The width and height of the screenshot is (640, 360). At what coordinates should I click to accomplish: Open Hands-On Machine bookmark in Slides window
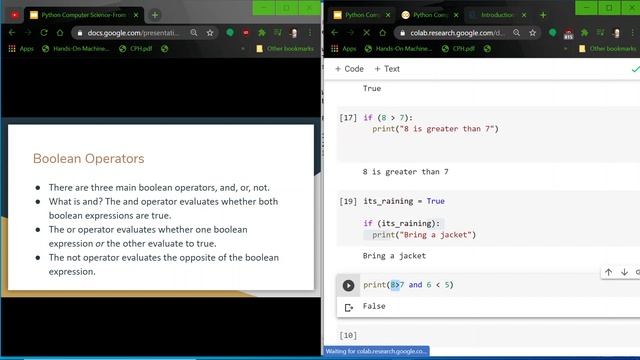76,49
